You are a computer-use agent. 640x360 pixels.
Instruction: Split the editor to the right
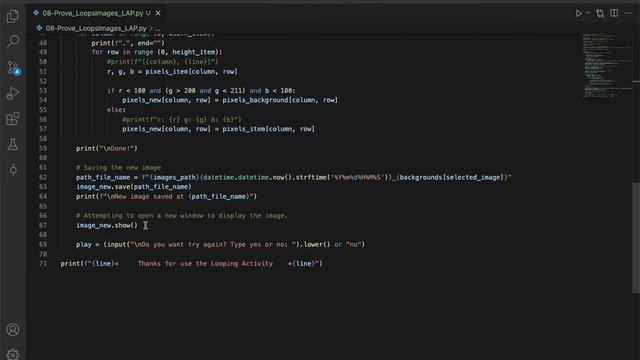pyautogui.click(x=614, y=13)
